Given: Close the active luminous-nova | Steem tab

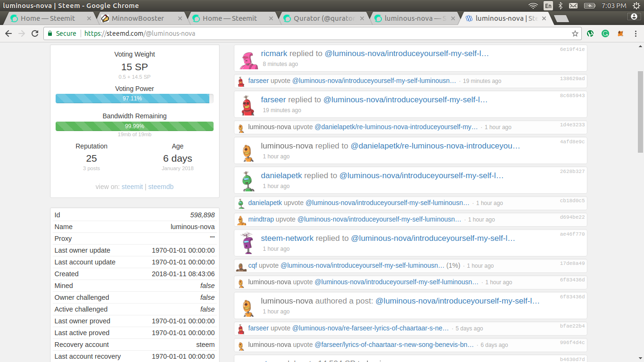Looking at the screenshot, I should tap(544, 18).
